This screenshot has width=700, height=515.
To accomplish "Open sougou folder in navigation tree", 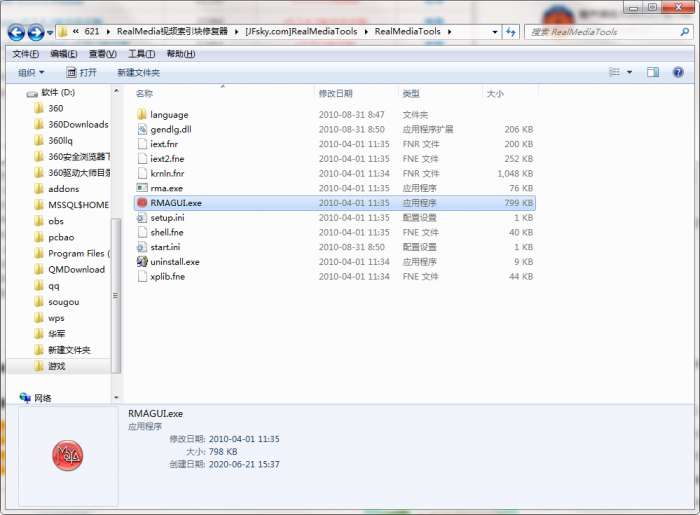I will tap(57, 302).
